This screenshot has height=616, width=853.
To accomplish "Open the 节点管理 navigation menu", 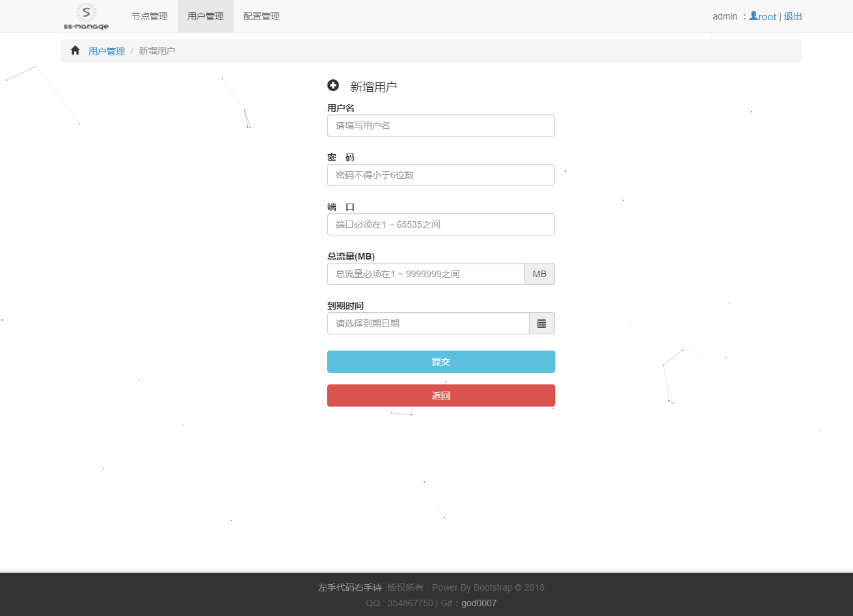I will pos(149,16).
